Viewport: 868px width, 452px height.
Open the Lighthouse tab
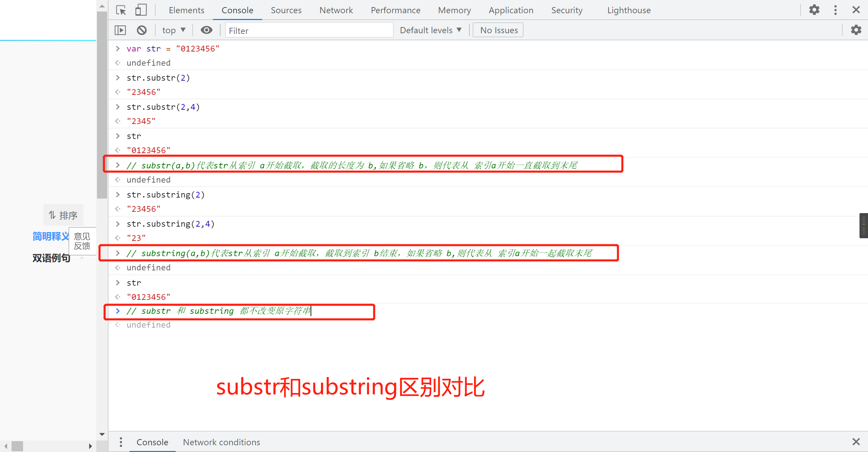coord(629,10)
